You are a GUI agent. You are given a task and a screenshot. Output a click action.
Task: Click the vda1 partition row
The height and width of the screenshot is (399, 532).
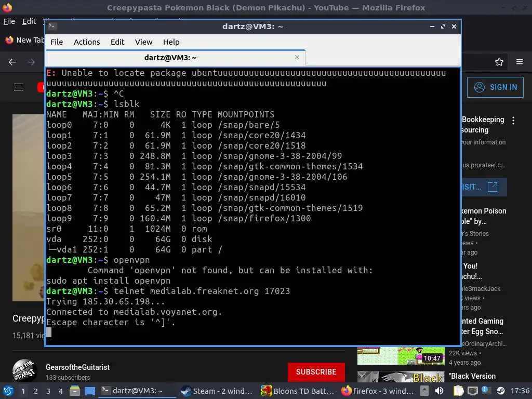(x=135, y=249)
